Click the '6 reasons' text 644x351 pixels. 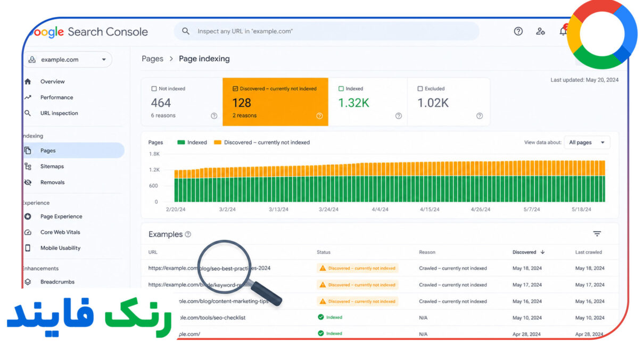pos(163,115)
